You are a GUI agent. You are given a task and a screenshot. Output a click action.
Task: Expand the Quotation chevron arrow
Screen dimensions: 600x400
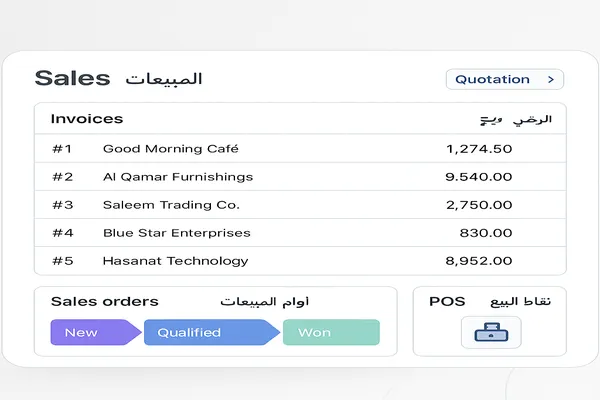coord(551,79)
